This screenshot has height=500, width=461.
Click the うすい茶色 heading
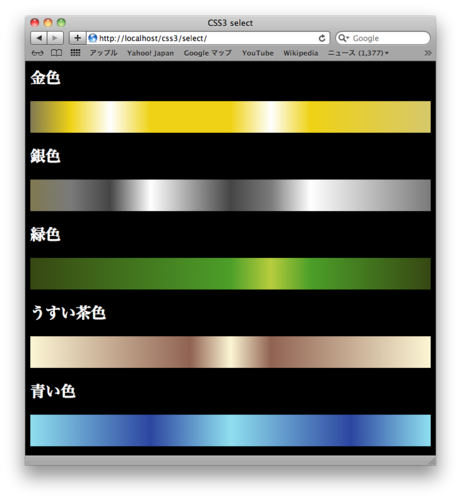point(68,313)
